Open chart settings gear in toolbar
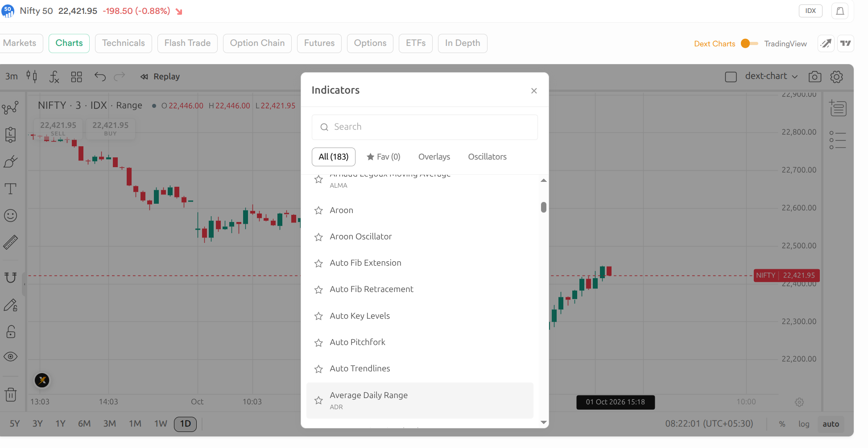This screenshot has height=448, width=868. coord(837,77)
